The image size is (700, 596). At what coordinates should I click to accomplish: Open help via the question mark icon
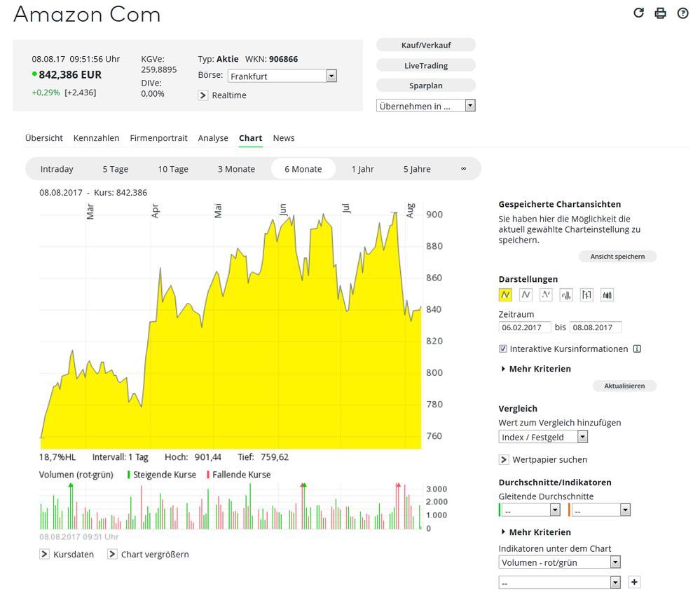tap(682, 13)
